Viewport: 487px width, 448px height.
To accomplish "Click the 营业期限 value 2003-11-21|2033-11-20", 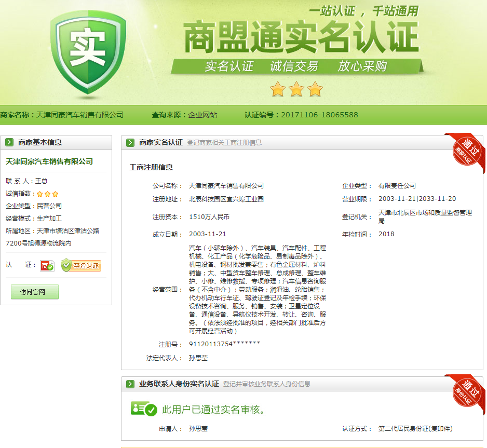I will click(417, 199).
